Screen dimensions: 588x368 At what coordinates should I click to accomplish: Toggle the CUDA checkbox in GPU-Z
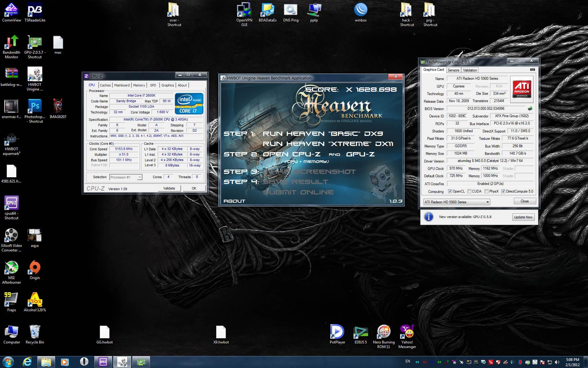(469, 191)
